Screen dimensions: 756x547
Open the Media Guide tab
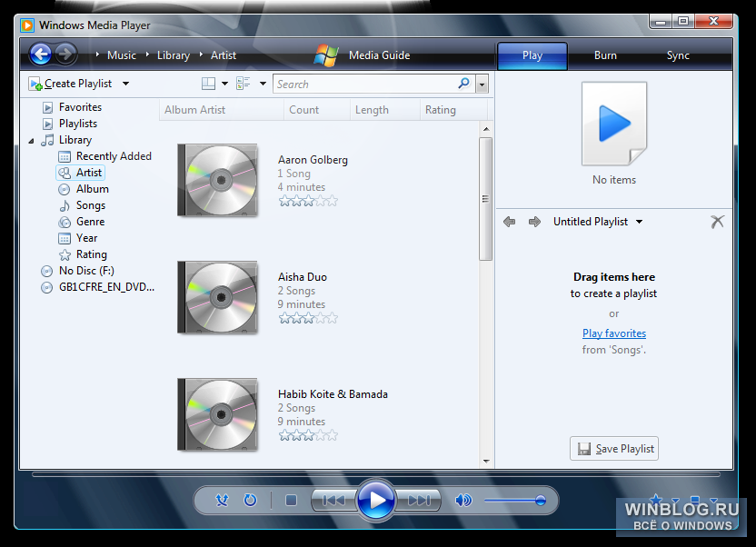[380, 55]
